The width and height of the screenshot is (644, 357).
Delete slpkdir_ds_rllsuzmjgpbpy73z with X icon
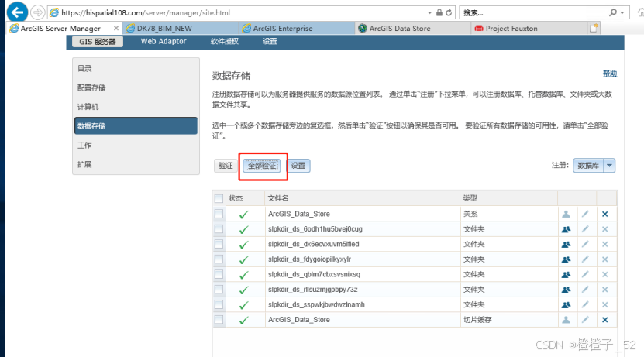605,290
